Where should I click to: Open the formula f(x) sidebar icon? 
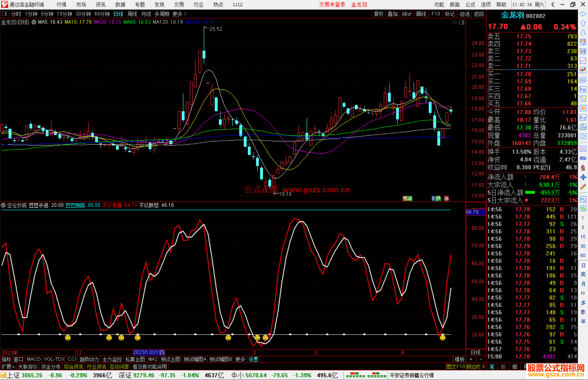pos(583,127)
